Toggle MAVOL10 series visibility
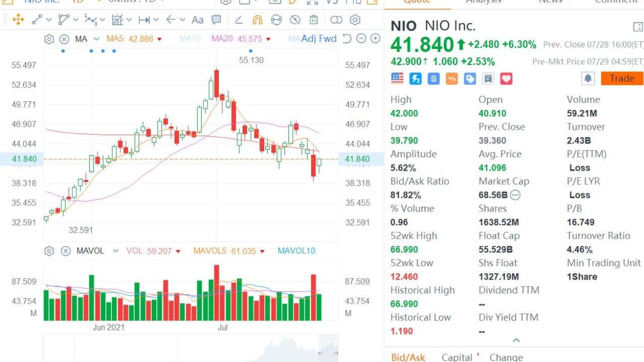This screenshot has height=362, width=644. (x=297, y=251)
